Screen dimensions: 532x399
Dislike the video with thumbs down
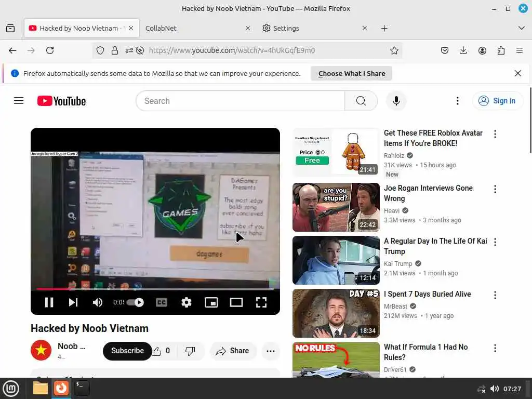click(190, 351)
